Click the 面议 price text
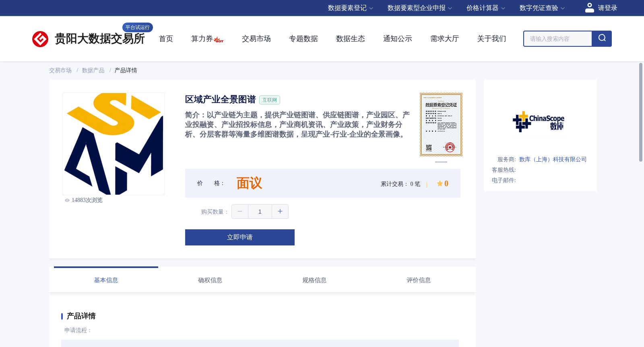 pyautogui.click(x=249, y=183)
